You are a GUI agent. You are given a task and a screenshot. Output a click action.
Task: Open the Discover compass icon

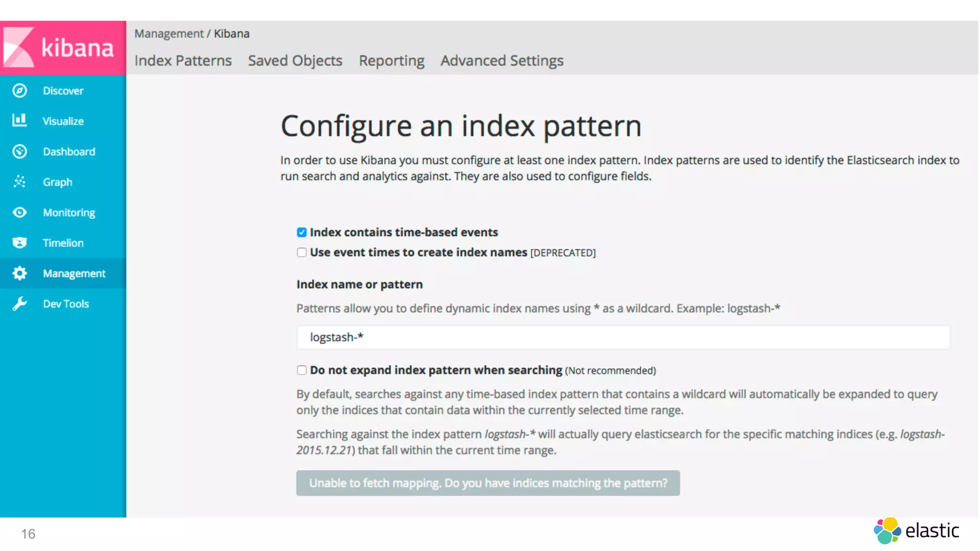pos(20,91)
